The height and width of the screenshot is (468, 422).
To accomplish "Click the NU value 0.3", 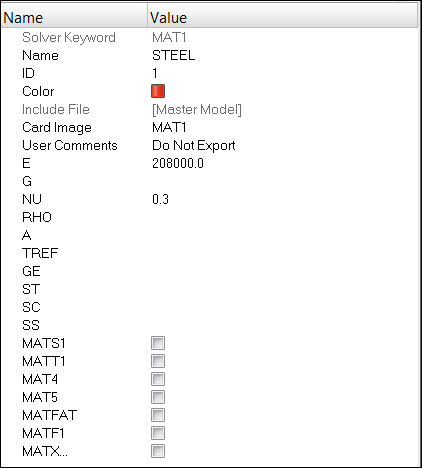I will tap(283, 199).
